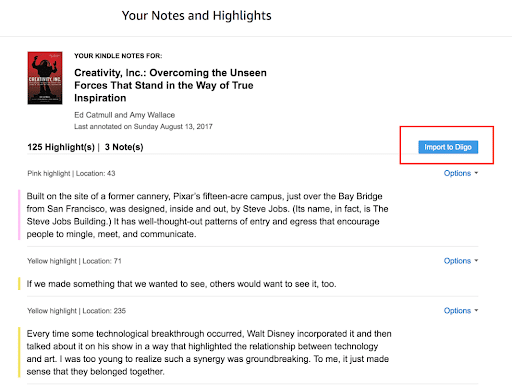
Task: Click the 'Pink highlight | Location: 43' label
Action: point(71,173)
